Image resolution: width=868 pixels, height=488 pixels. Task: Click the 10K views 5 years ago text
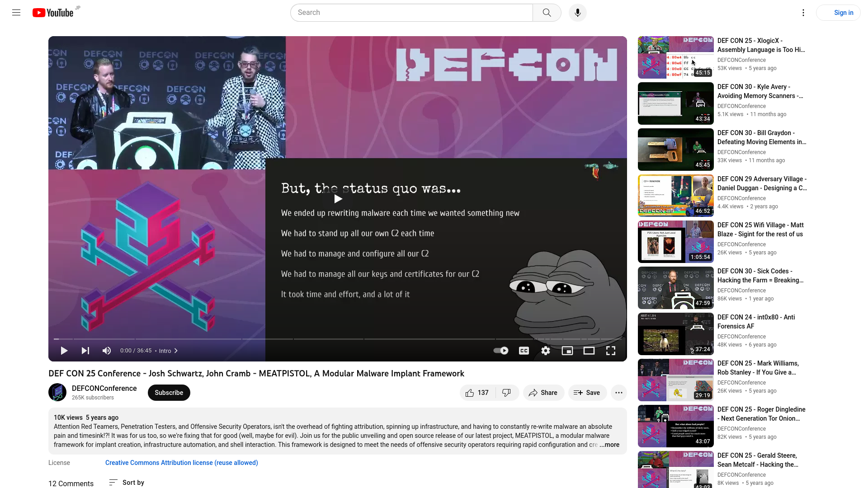[86, 418]
